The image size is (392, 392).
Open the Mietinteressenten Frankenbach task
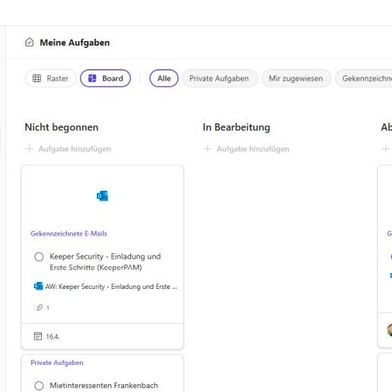point(104,385)
